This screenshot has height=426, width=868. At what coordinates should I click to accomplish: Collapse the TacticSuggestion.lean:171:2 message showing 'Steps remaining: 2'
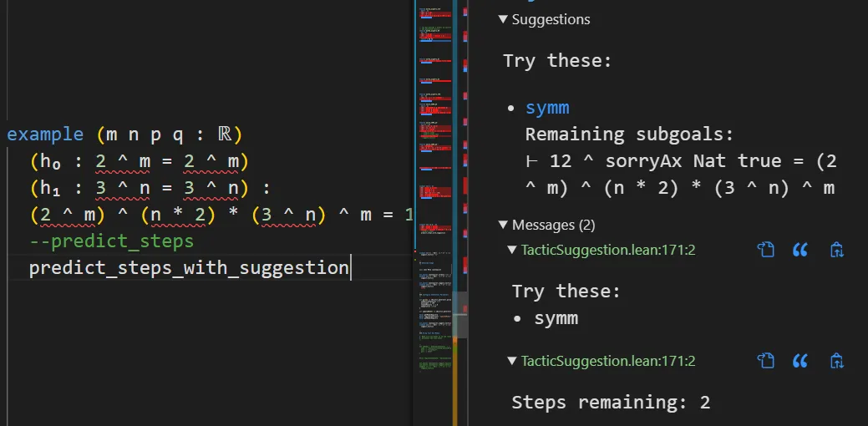tap(513, 362)
